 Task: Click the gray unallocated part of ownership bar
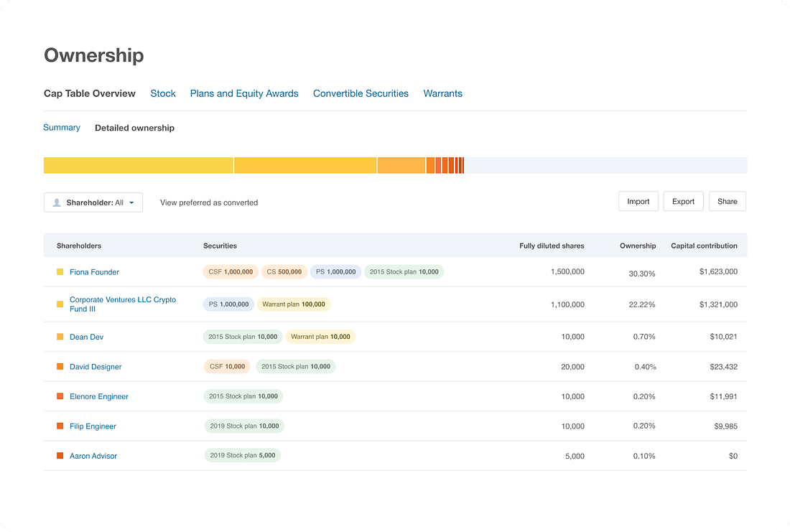coord(605,165)
